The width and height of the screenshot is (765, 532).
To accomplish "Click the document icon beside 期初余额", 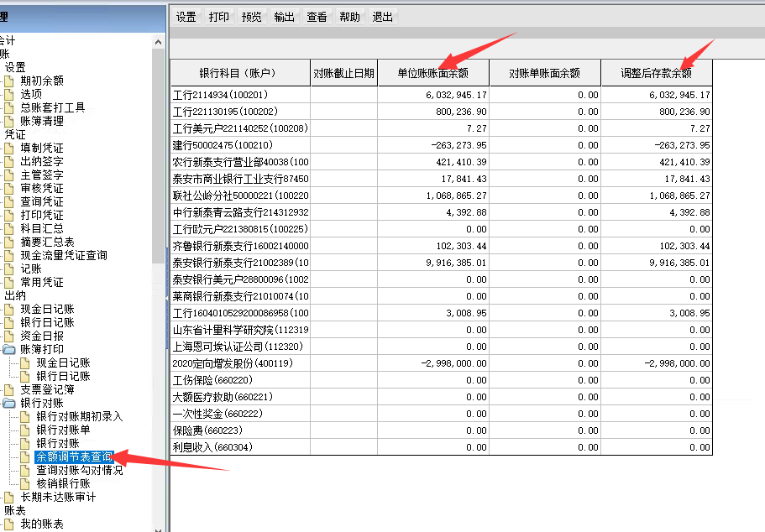I will 8,81.
